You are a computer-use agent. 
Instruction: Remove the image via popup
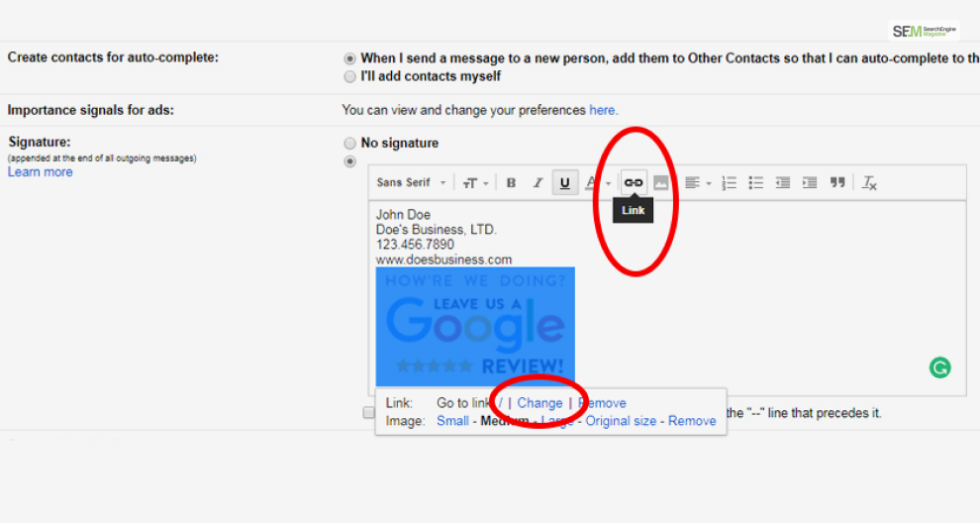click(x=692, y=421)
